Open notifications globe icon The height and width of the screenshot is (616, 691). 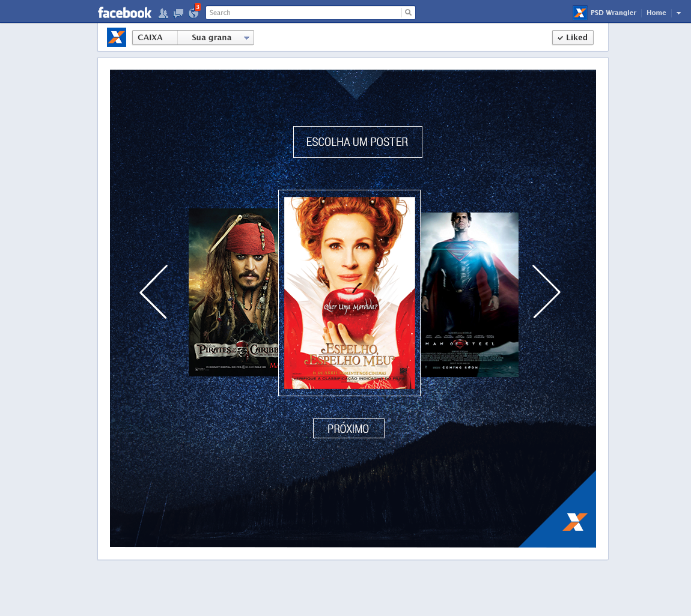click(193, 13)
